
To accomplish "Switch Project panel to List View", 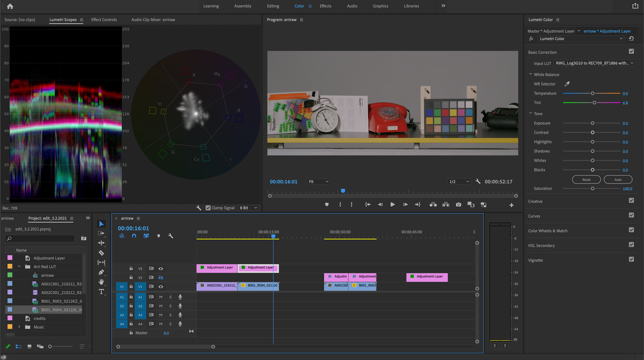I will [x=19, y=346].
